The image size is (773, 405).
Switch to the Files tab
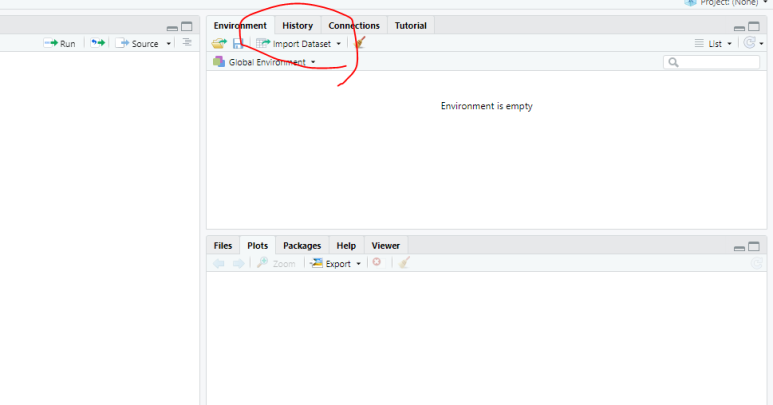pos(223,245)
